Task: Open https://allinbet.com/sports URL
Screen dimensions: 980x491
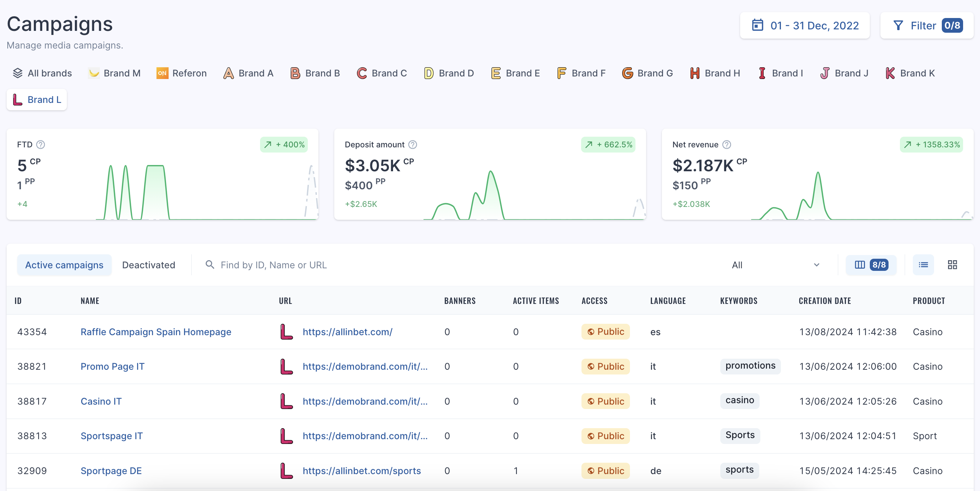Action: click(x=362, y=471)
